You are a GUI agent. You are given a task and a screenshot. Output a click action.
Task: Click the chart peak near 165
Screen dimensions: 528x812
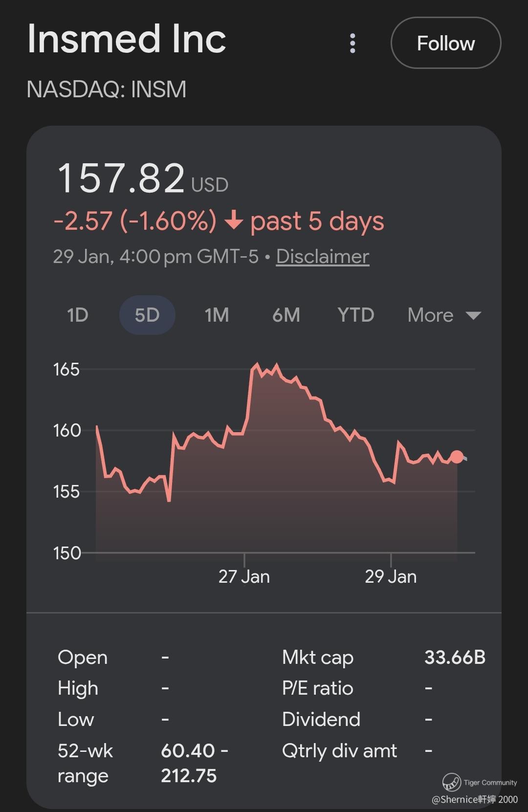(x=257, y=365)
